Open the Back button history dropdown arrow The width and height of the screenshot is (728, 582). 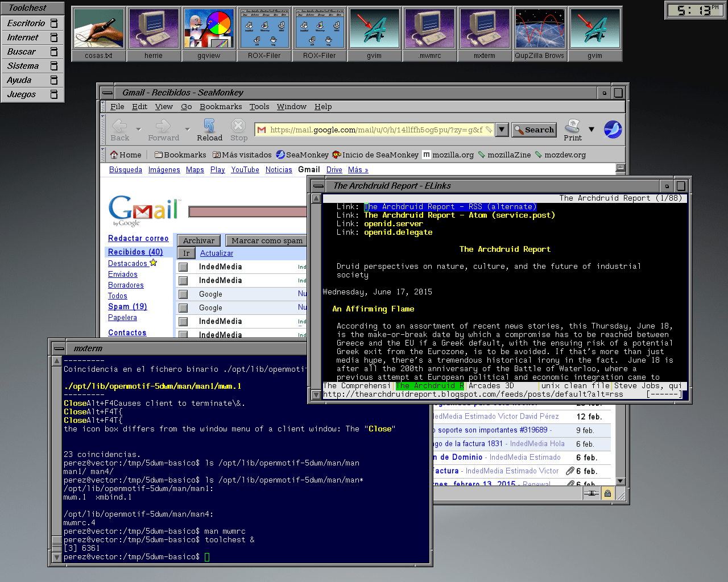tap(138, 130)
